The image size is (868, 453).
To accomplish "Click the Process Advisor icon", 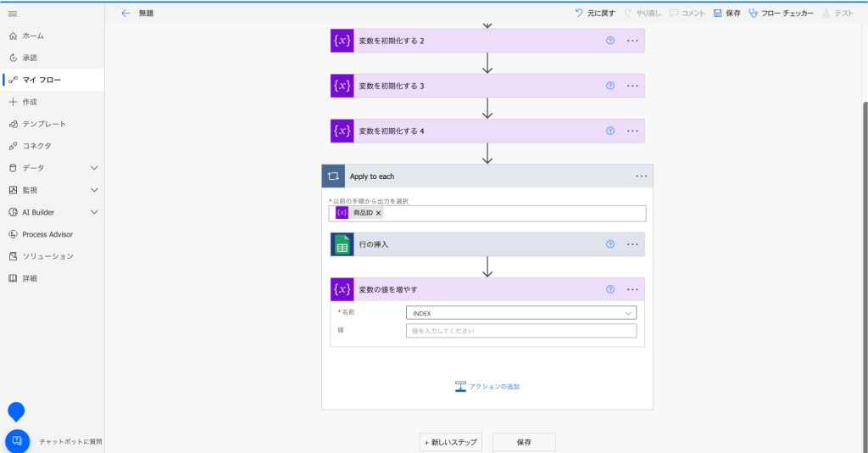I will [13, 234].
